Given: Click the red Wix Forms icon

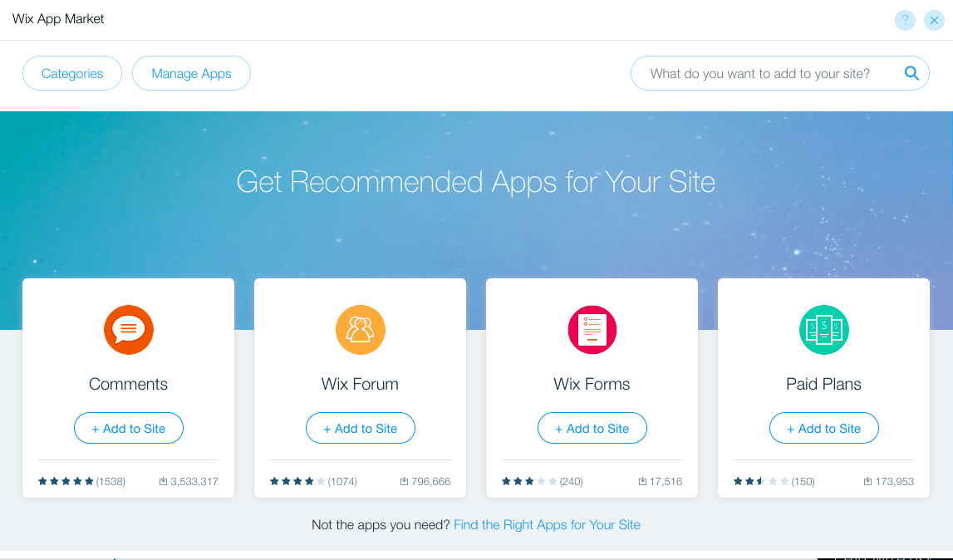Looking at the screenshot, I should pyautogui.click(x=592, y=330).
